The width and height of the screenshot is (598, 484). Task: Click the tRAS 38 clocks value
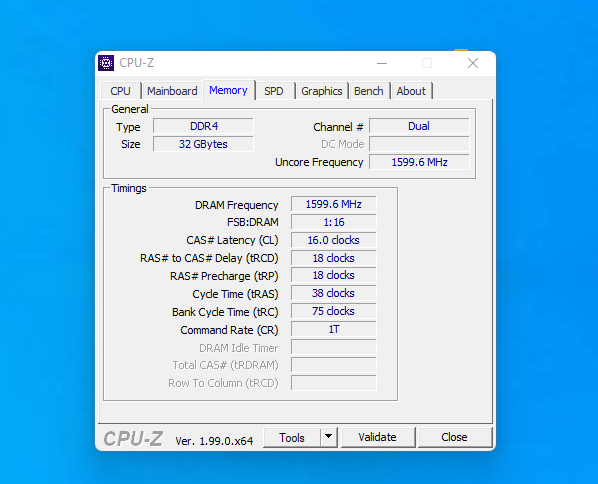coord(334,293)
